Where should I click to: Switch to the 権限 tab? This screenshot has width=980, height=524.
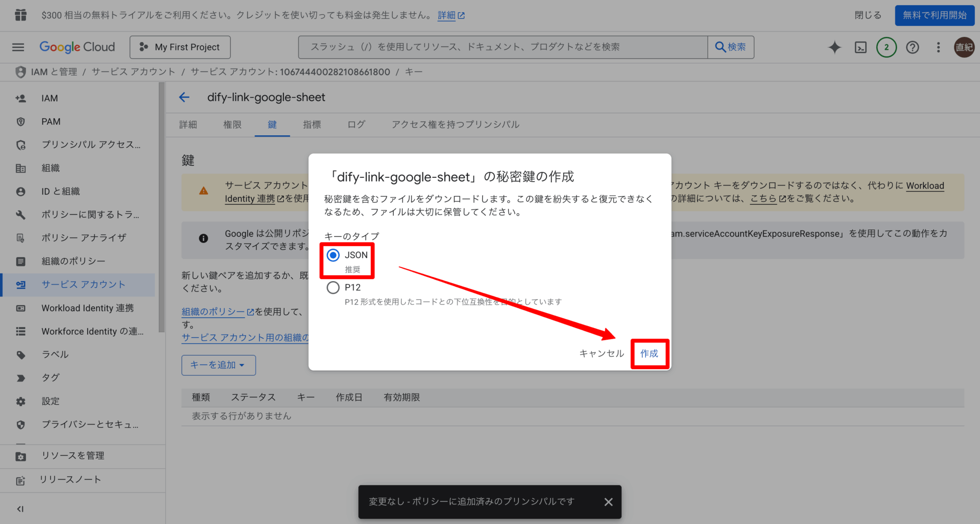[233, 124]
